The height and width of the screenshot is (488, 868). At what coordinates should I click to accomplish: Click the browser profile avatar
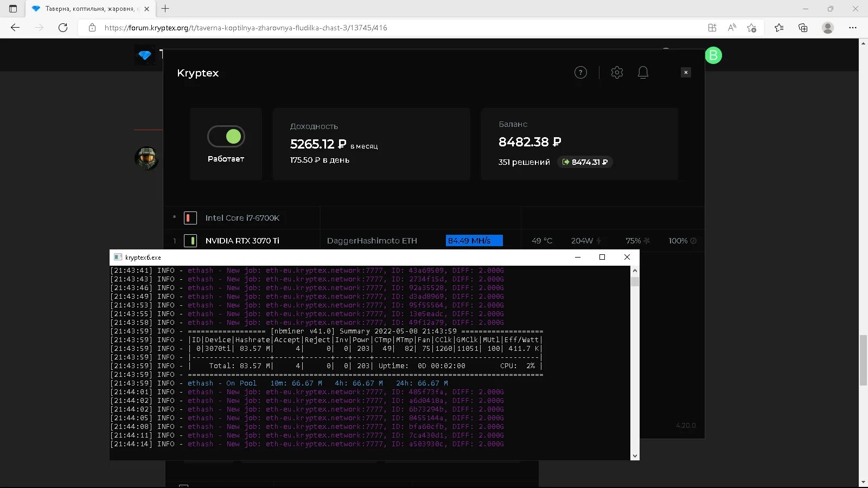pyautogui.click(x=828, y=28)
